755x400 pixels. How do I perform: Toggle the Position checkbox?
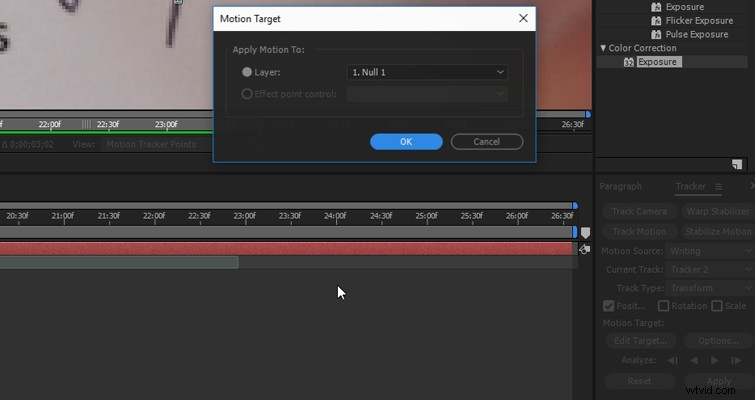609,306
